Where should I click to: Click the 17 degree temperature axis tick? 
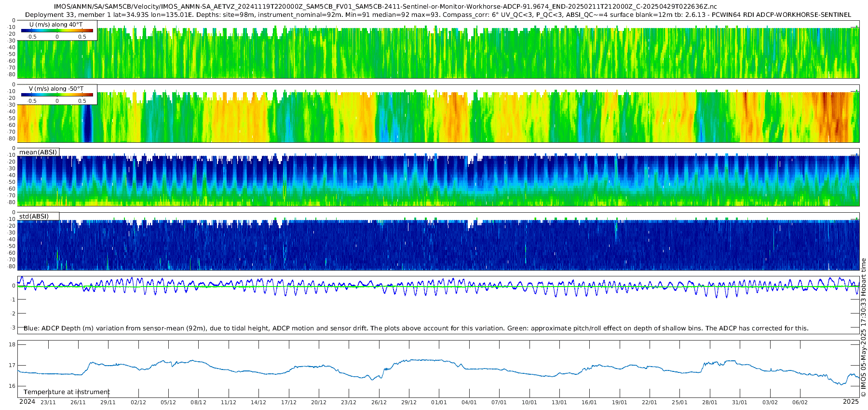(12, 365)
